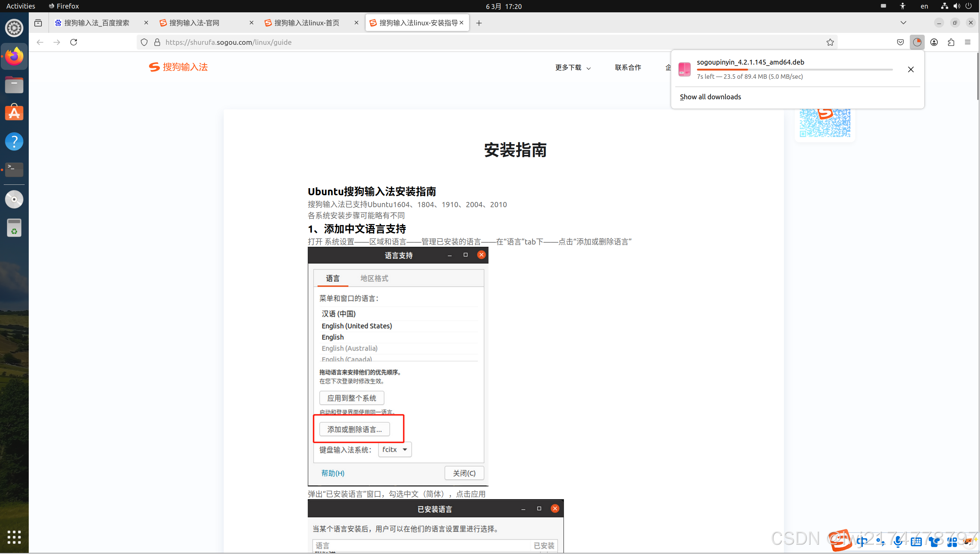Open the network status icon

[945, 6]
